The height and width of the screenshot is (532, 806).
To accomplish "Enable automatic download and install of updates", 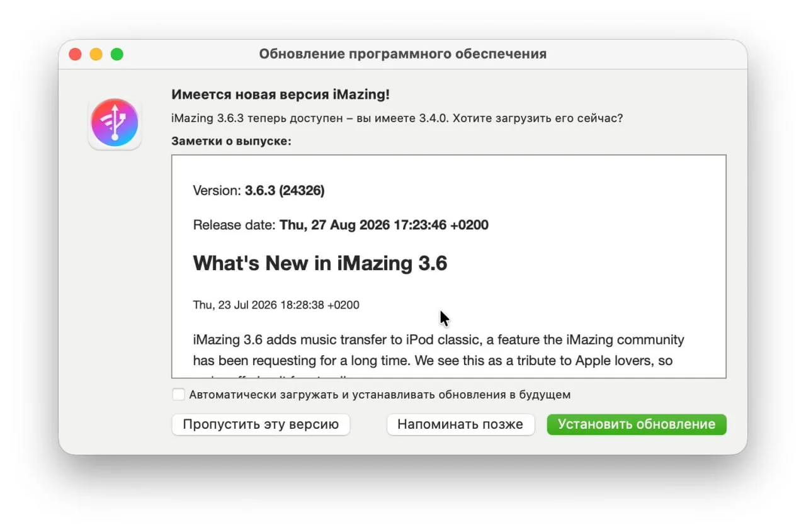I will [179, 395].
